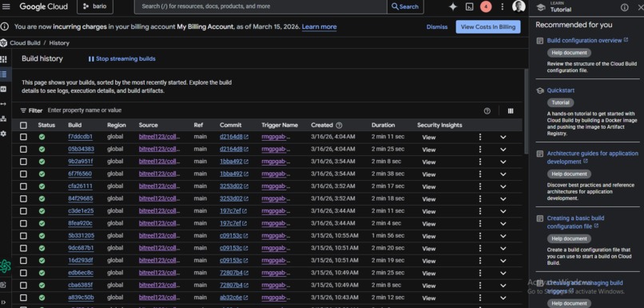644x308 pixels.
Task: Open the Repositories icon in left sidebar
Action: coord(4,90)
